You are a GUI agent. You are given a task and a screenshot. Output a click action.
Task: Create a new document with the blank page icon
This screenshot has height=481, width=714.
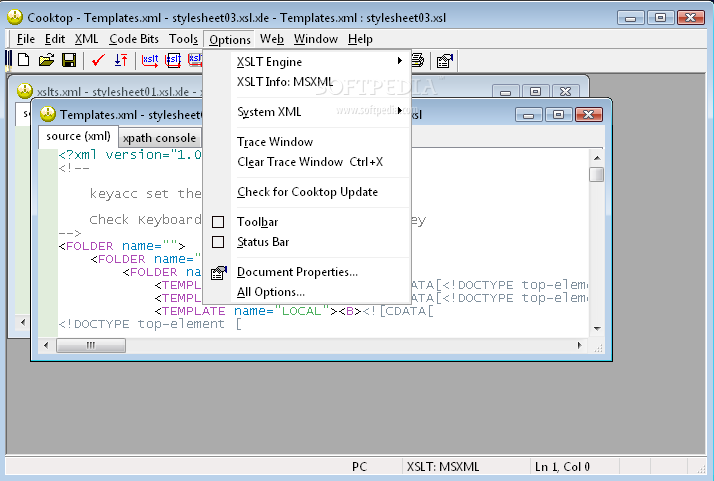(x=24, y=60)
